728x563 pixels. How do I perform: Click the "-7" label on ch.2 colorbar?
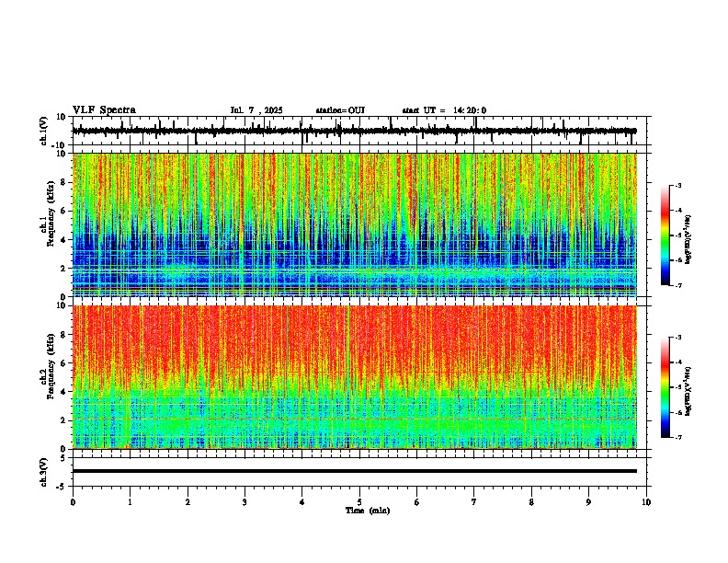click(677, 437)
